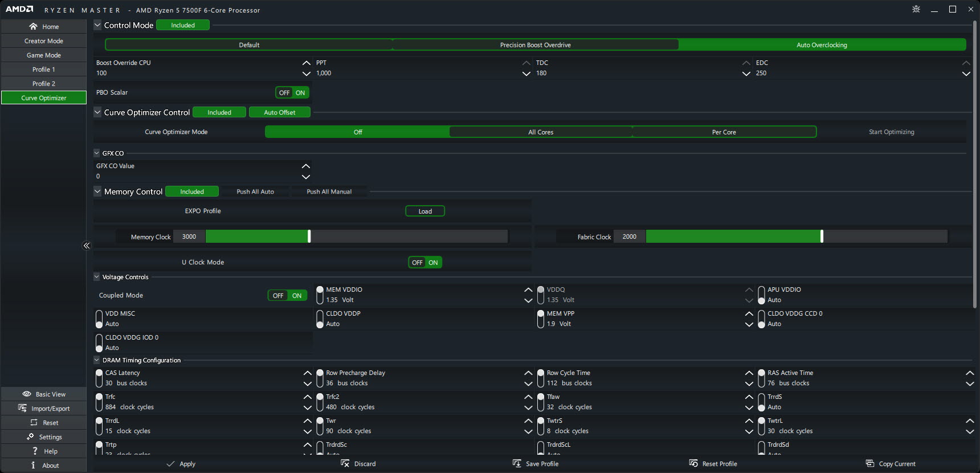Click the Settings gear icon
Viewport: 980px width, 473px height.
pyautogui.click(x=30, y=437)
